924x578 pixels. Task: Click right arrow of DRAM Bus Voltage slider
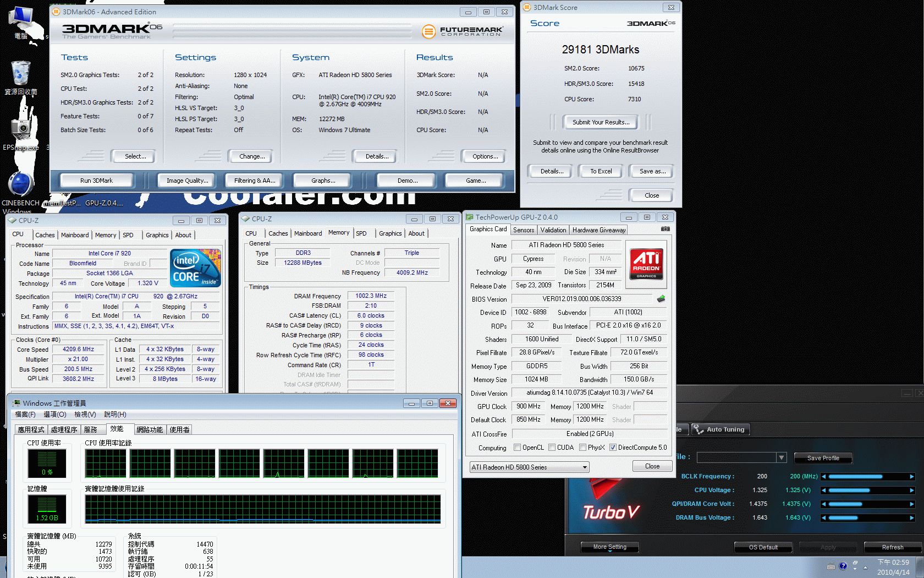(911, 518)
